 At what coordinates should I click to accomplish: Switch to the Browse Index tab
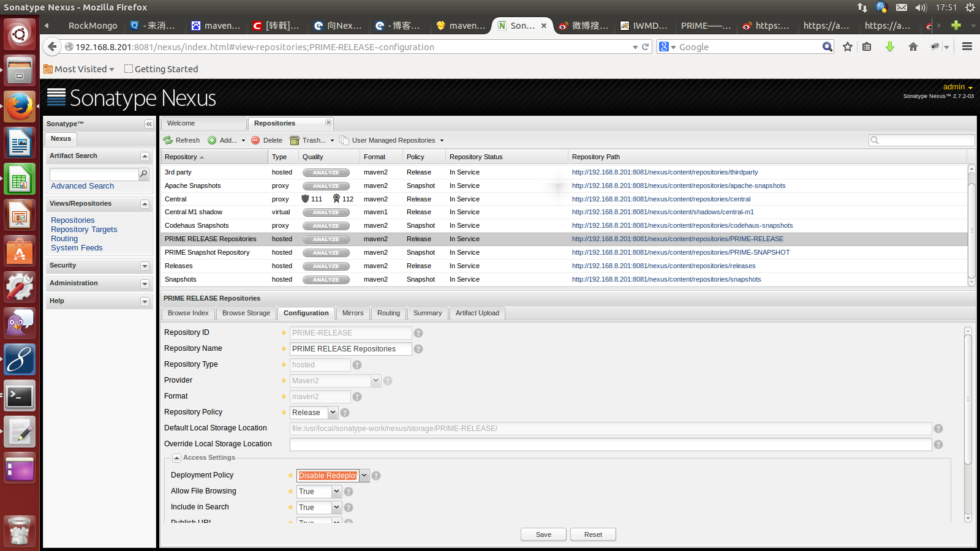[188, 313]
